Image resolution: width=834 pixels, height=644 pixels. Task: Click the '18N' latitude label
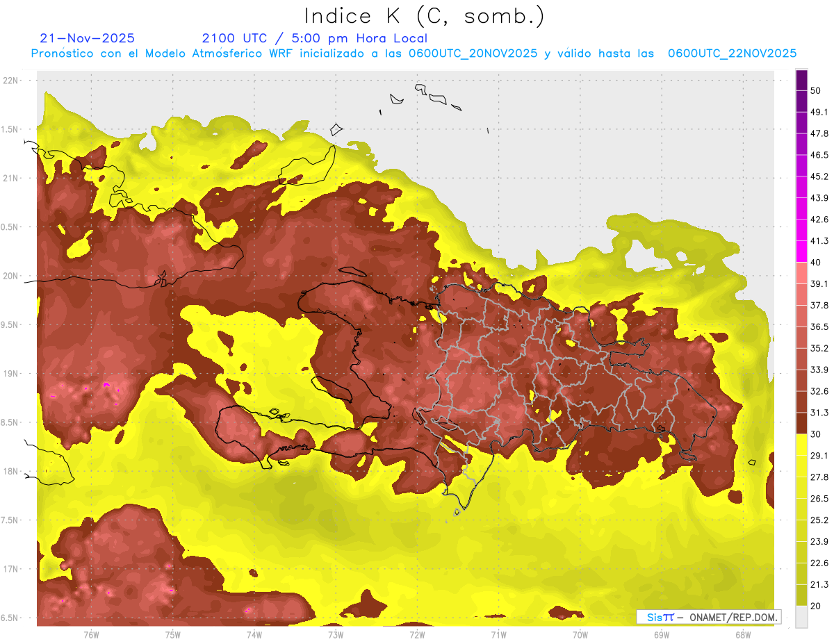pos(10,472)
